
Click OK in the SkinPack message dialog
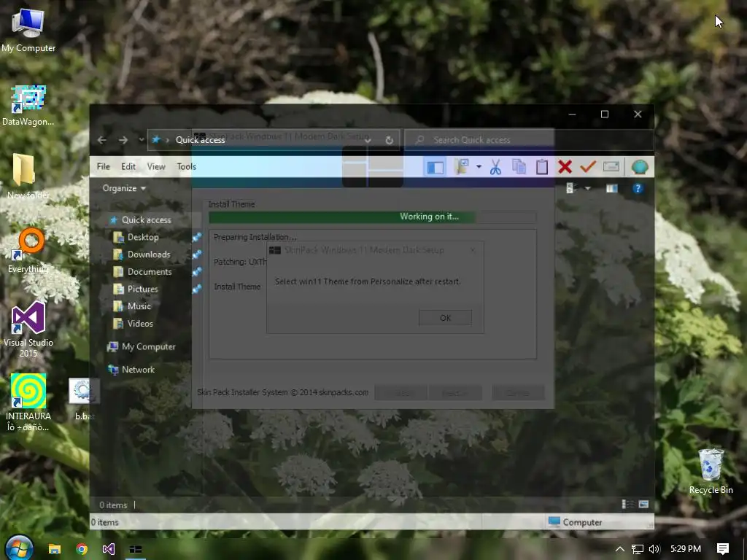pyautogui.click(x=446, y=318)
